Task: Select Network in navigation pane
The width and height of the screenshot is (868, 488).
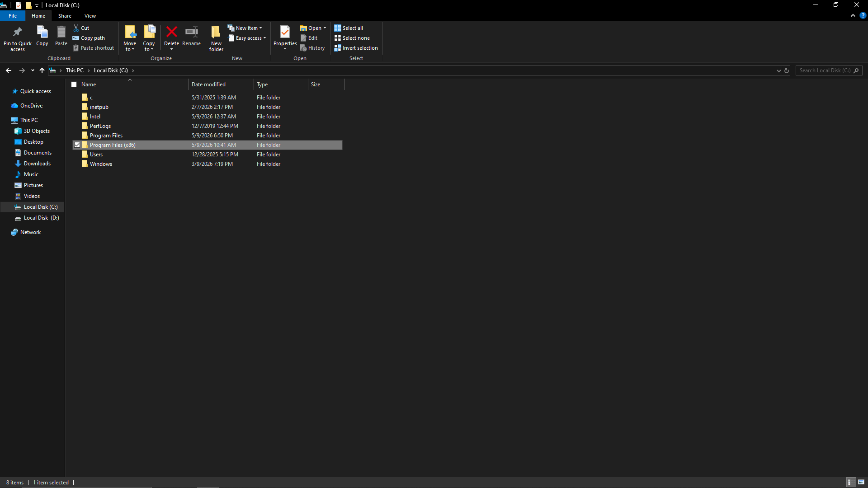Action: 30,232
